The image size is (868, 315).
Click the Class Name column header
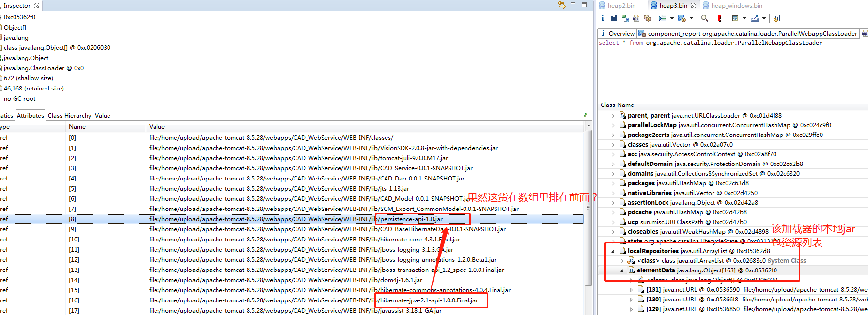[x=732, y=105]
